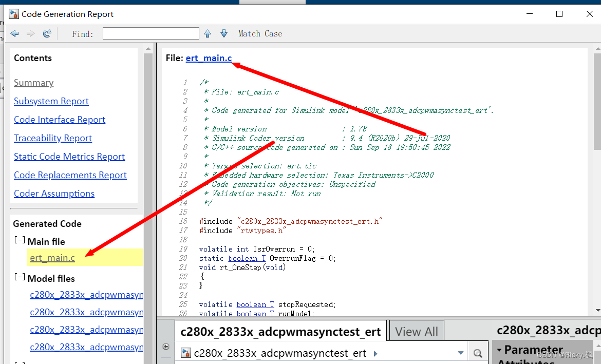
Task: Open the Code Replacements Report
Action: (70, 175)
